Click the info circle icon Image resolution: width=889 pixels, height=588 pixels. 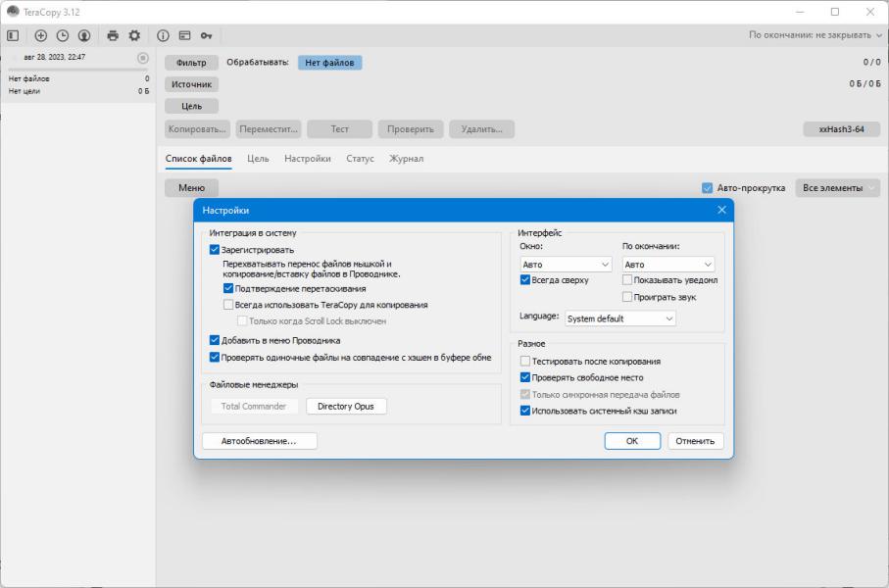(163, 35)
